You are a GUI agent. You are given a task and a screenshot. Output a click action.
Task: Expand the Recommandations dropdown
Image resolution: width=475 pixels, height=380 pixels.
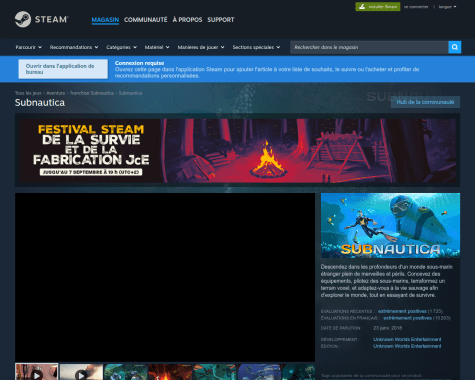[x=74, y=47]
